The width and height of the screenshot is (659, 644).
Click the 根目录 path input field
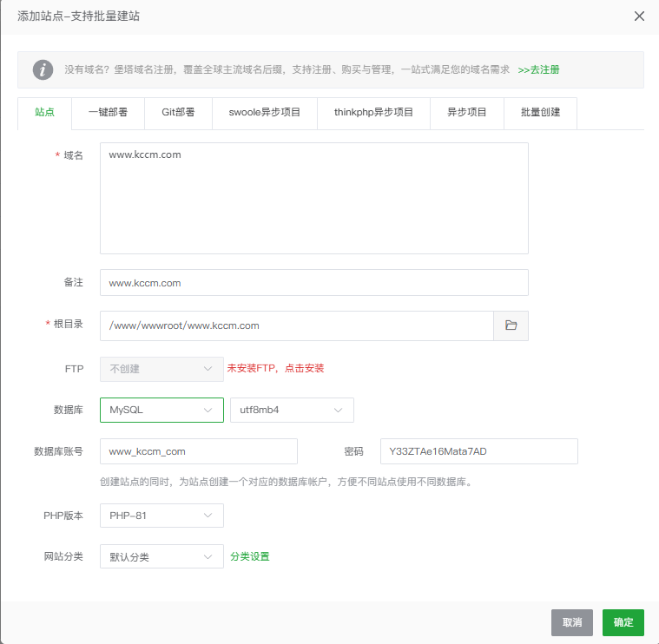click(296, 325)
